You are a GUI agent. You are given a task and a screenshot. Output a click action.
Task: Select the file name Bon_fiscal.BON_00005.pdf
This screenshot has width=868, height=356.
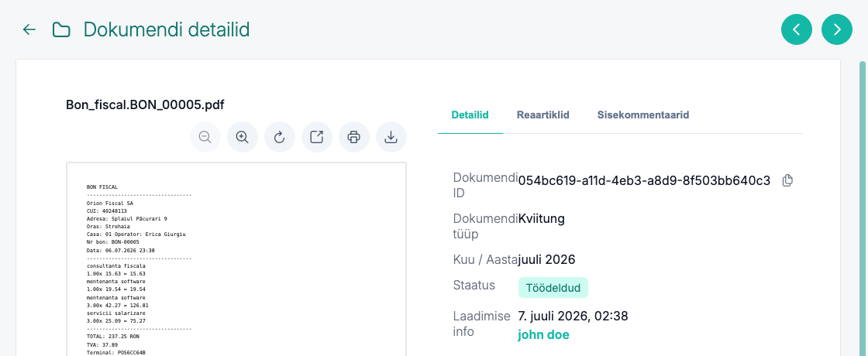click(145, 104)
